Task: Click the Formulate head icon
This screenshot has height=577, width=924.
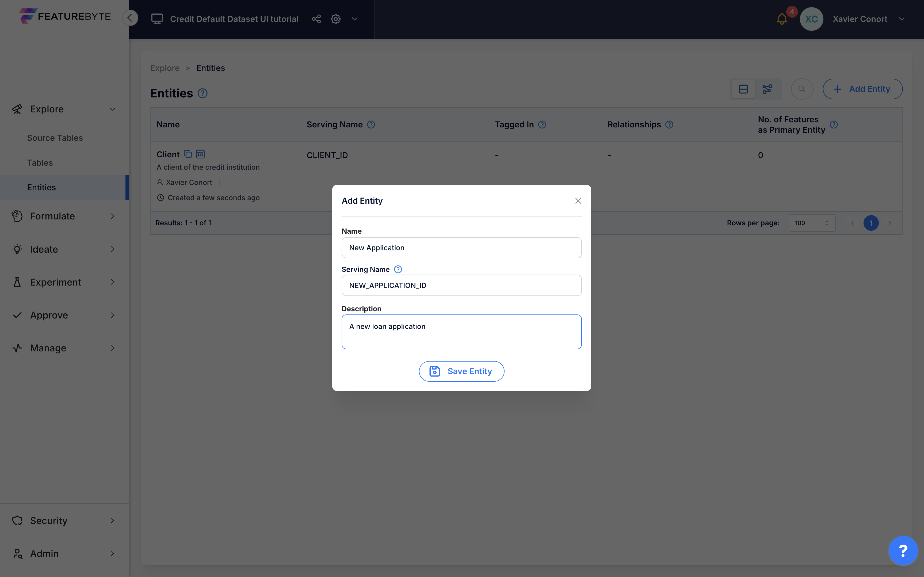Action: coord(17,216)
